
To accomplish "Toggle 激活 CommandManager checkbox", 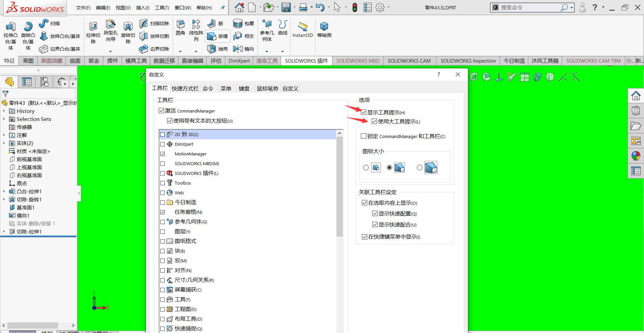I will click(161, 111).
